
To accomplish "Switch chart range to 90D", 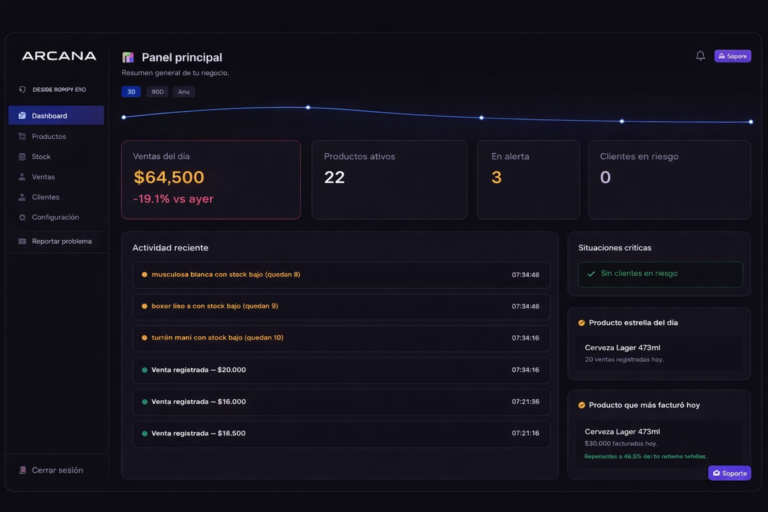I will [x=157, y=92].
